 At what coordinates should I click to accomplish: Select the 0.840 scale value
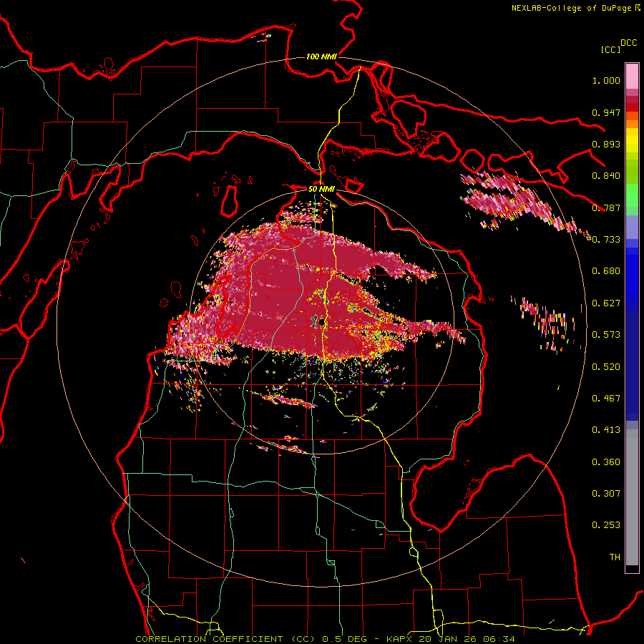click(x=606, y=176)
